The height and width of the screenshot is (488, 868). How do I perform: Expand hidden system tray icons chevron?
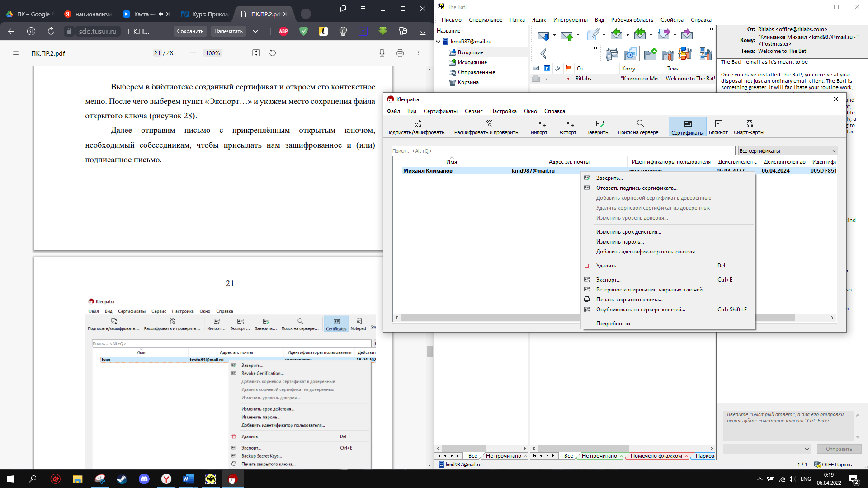pyautogui.click(x=759, y=479)
